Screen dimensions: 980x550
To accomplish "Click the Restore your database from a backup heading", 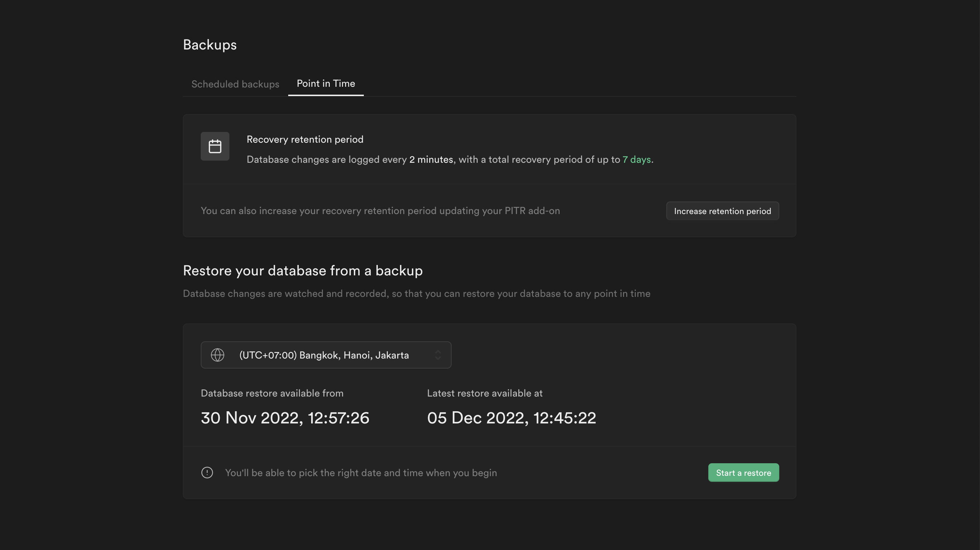I will click(303, 270).
